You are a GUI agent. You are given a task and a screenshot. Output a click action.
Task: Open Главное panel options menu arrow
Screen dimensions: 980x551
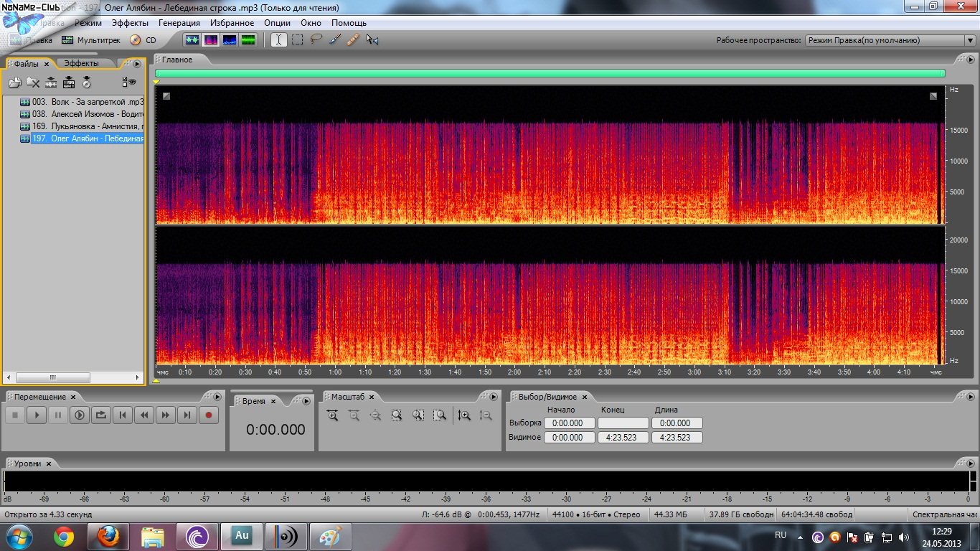pos(969,59)
